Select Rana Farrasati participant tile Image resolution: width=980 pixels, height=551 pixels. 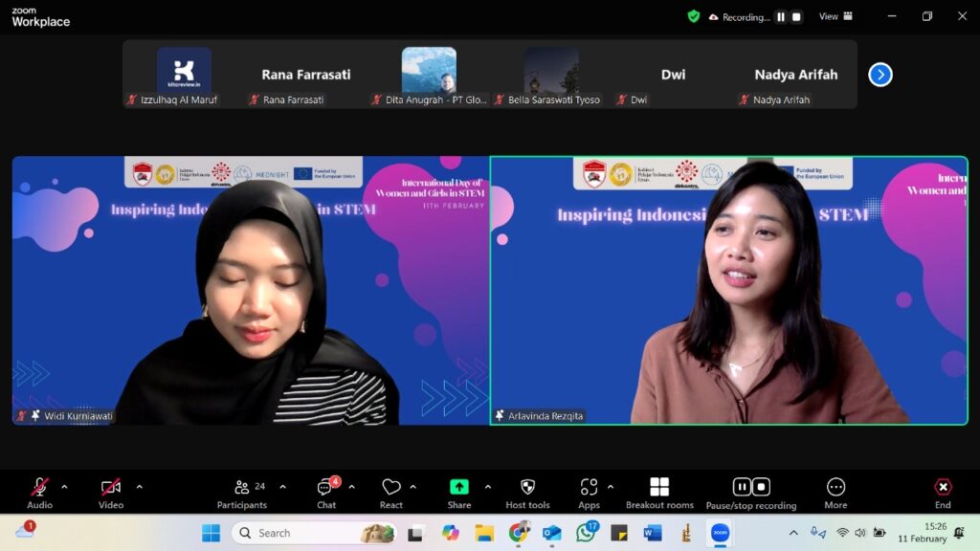pyautogui.click(x=306, y=75)
